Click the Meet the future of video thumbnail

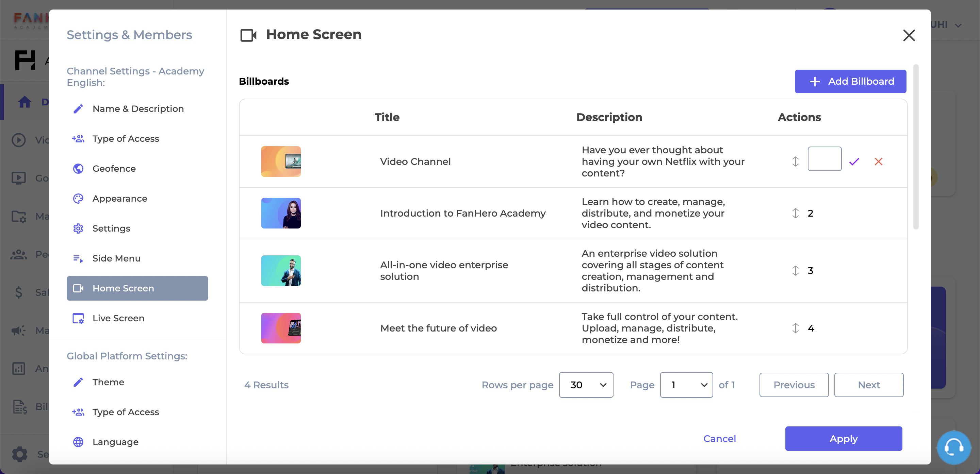coord(281,328)
